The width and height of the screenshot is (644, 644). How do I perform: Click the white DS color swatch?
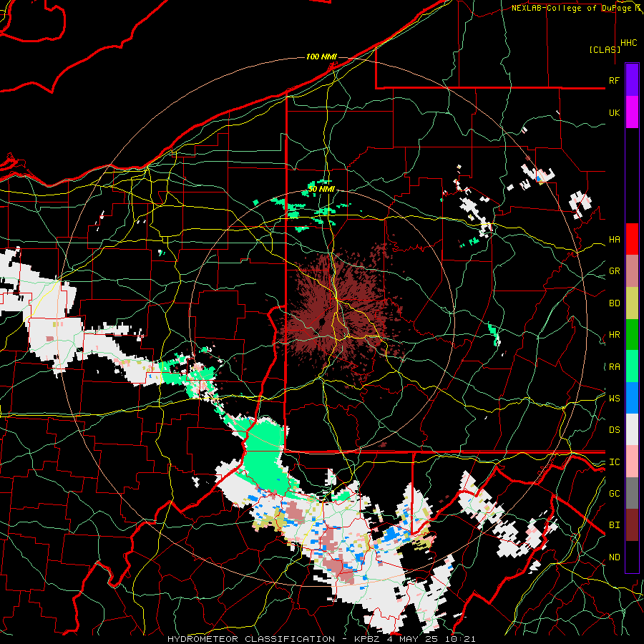click(632, 429)
